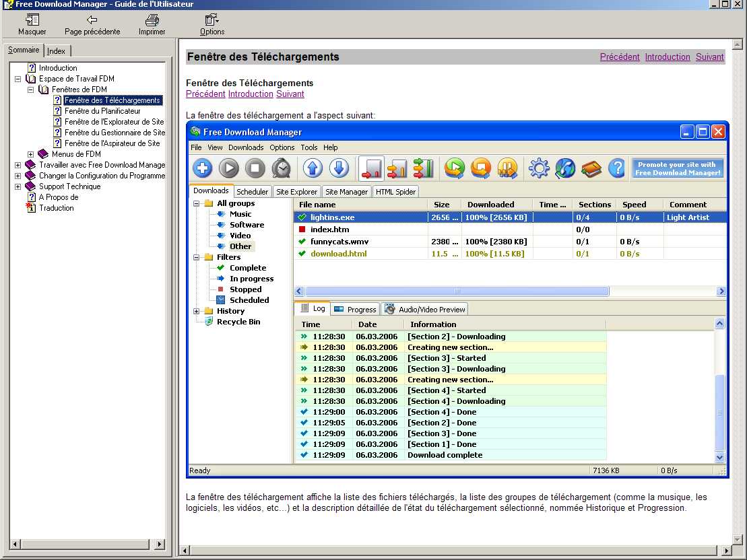Open the Options toolbar button

pos(212,25)
